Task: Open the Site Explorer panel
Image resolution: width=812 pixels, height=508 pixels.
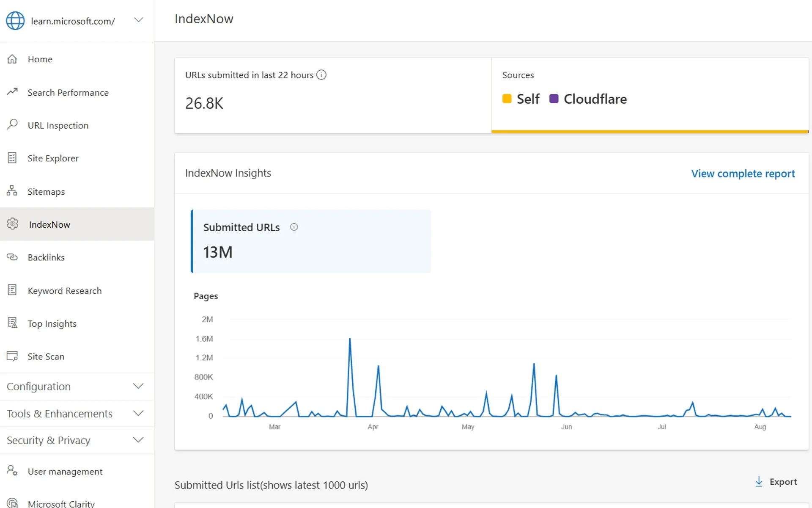Action: (53, 158)
